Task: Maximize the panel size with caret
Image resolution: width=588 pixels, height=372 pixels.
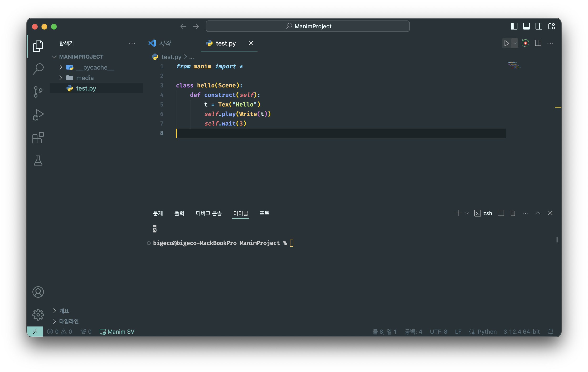Action: coord(538,213)
